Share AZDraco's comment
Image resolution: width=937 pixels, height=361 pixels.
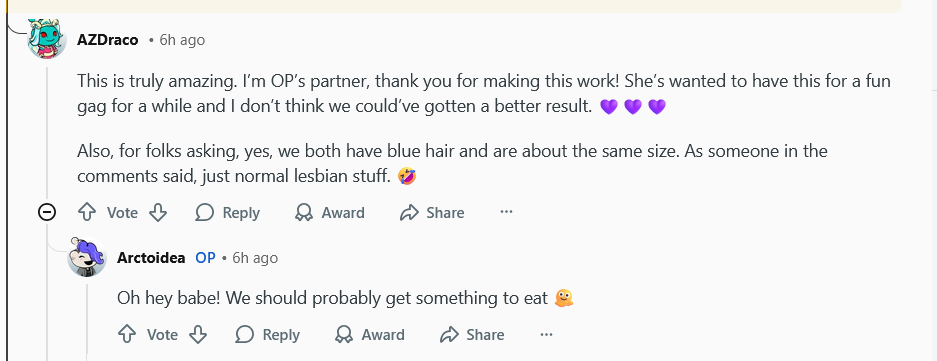click(x=432, y=213)
